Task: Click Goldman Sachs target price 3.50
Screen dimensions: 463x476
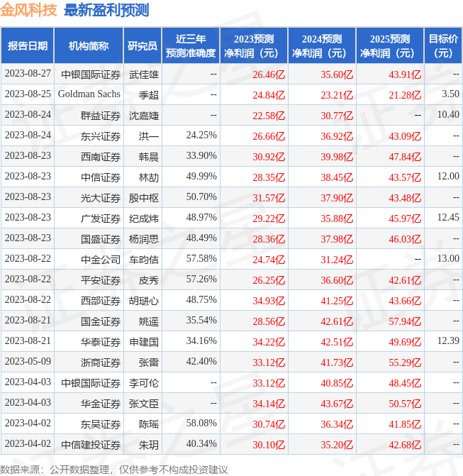Action: (x=450, y=94)
